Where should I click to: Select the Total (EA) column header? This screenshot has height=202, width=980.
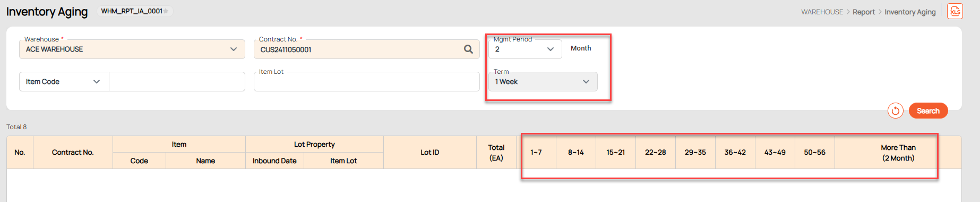pyautogui.click(x=496, y=153)
